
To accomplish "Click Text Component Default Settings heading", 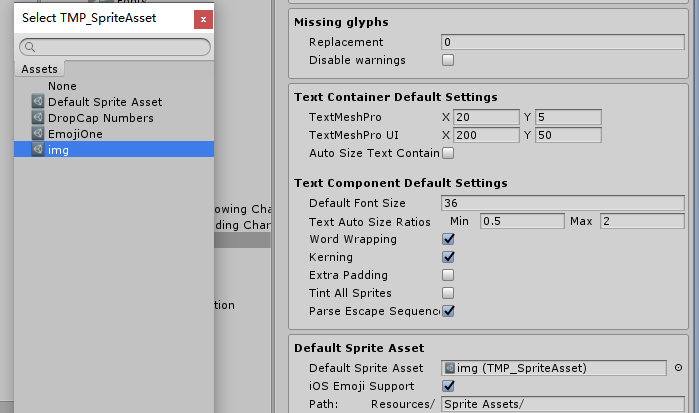I will coord(400,183).
